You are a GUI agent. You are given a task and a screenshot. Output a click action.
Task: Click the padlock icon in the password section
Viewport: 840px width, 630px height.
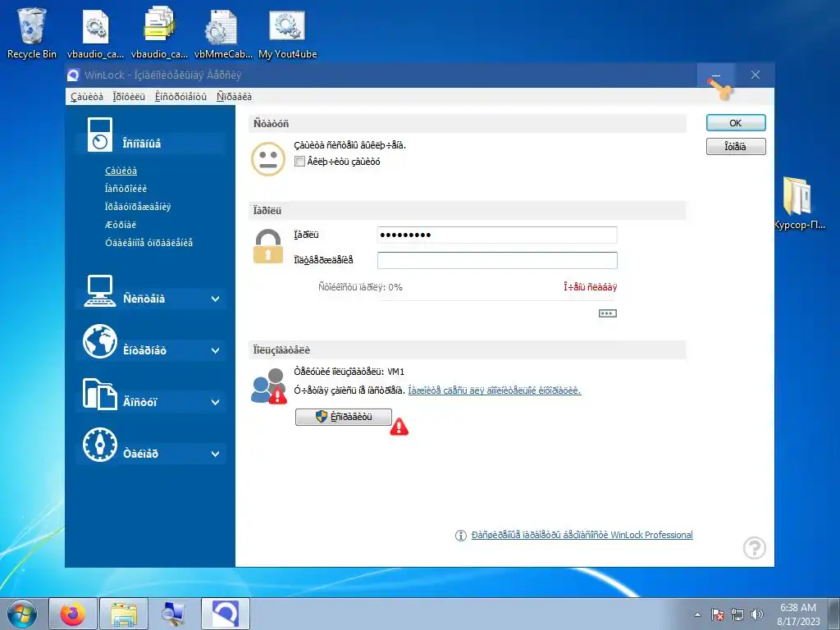pyautogui.click(x=268, y=246)
